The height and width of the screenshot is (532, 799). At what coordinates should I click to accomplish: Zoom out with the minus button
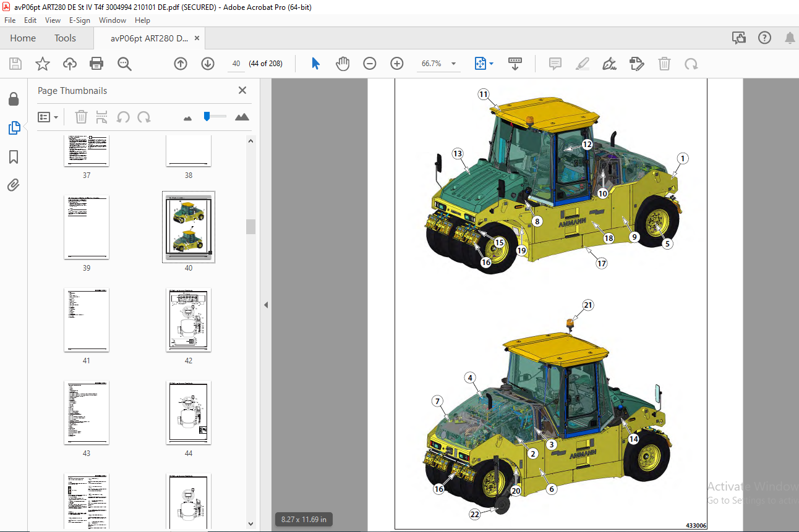pyautogui.click(x=370, y=64)
